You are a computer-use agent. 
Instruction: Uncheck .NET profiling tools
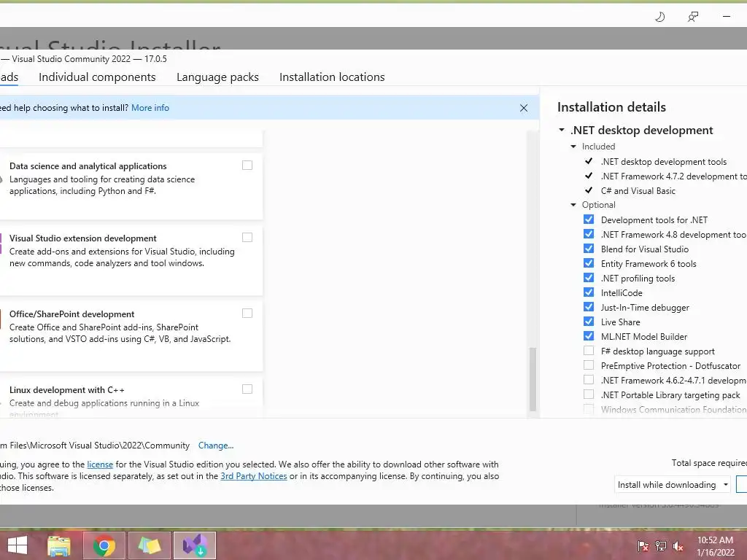[589, 278]
